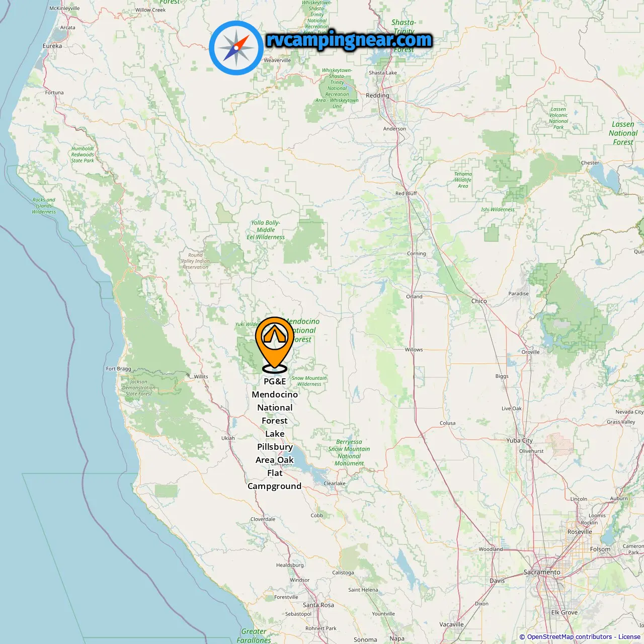
Task: Click the blue compass logo icon
Action: tap(236, 48)
